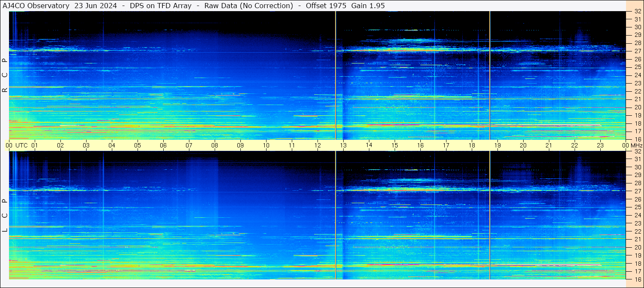Click the 32 MHz label on upper panel

(637, 12)
